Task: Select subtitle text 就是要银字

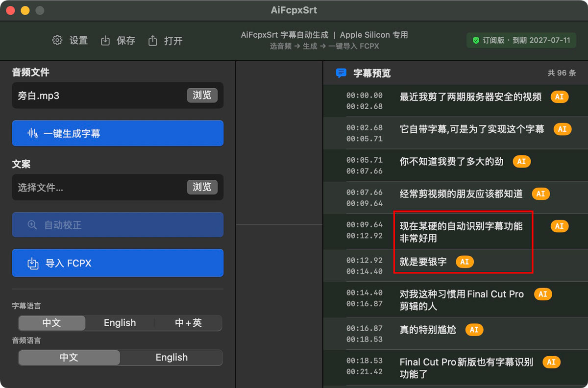Action: [423, 262]
